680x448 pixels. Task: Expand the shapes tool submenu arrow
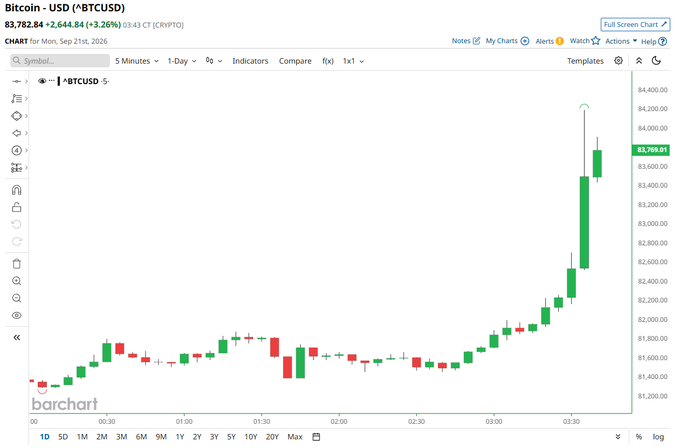(x=26, y=116)
